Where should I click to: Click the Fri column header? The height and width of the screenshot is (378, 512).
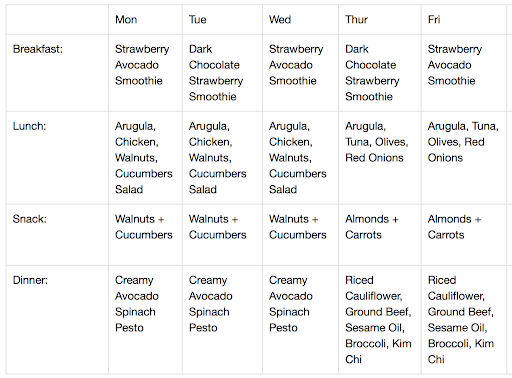(434, 20)
